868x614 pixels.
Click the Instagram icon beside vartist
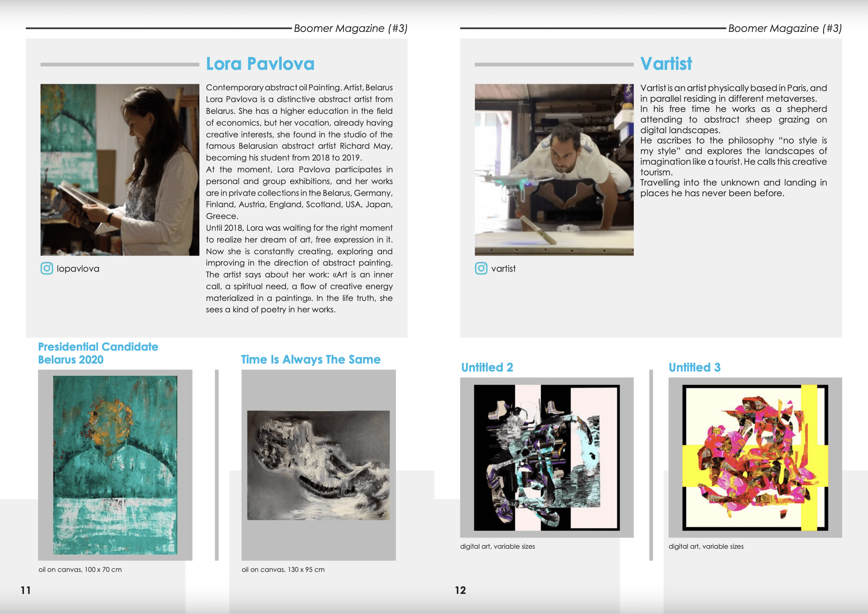[x=481, y=268]
